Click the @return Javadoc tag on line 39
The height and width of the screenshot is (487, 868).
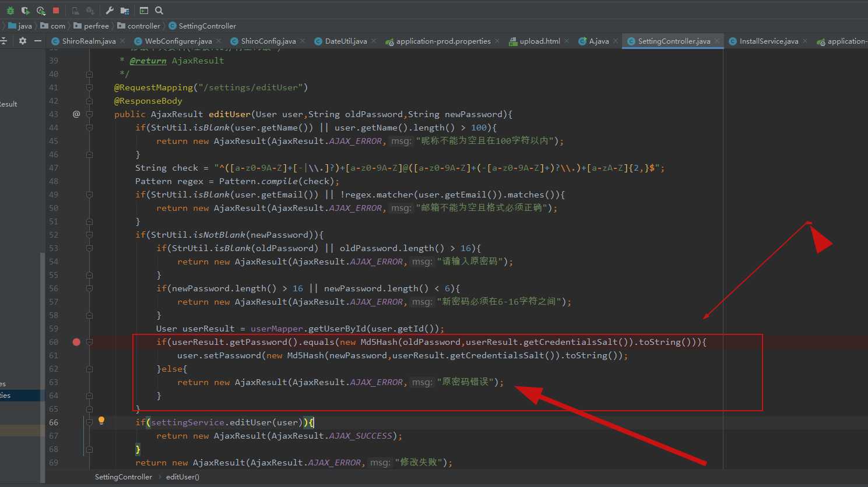click(x=148, y=61)
